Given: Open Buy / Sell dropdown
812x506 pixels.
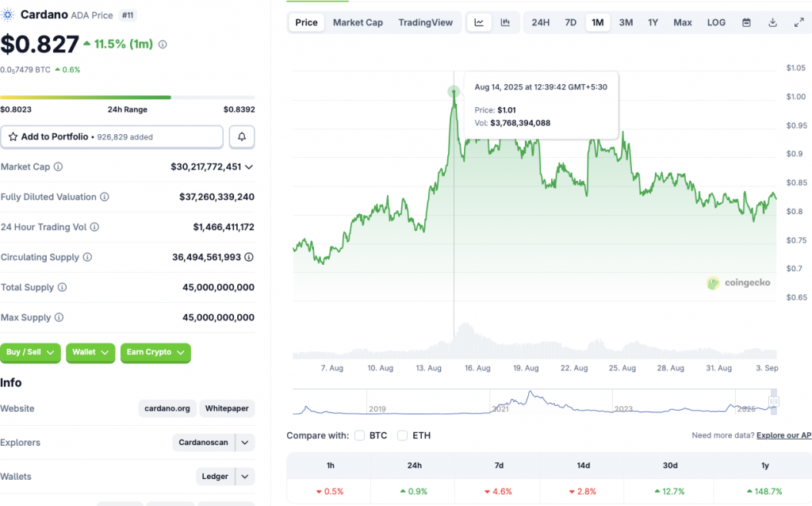Looking at the screenshot, I should (x=30, y=352).
